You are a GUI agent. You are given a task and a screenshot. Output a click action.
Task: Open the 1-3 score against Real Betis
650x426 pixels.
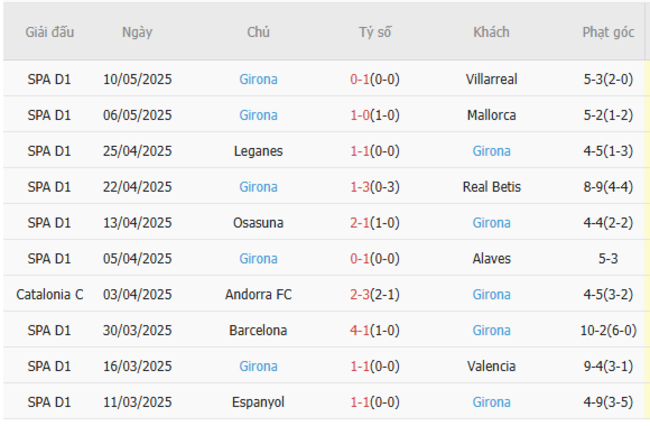point(360,187)
